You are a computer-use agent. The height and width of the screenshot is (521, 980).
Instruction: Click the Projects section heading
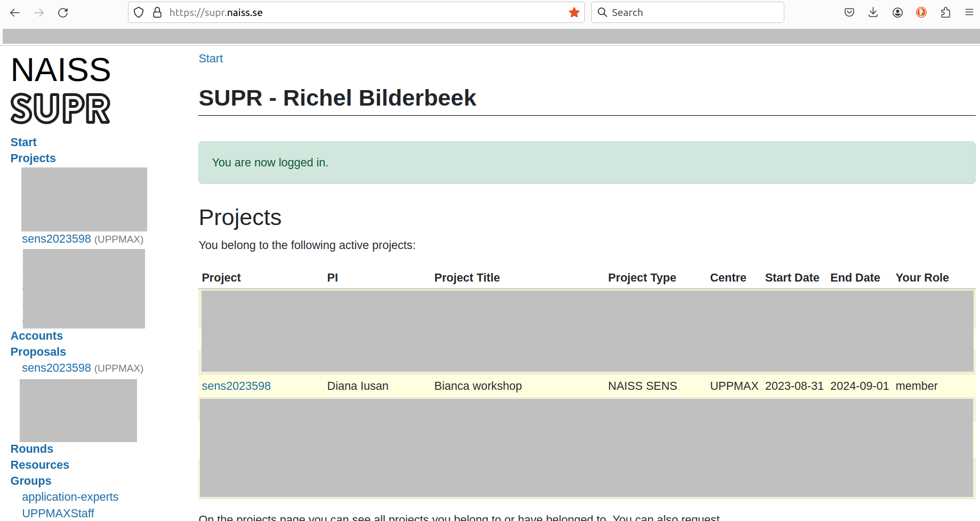[x=240, y=218]
